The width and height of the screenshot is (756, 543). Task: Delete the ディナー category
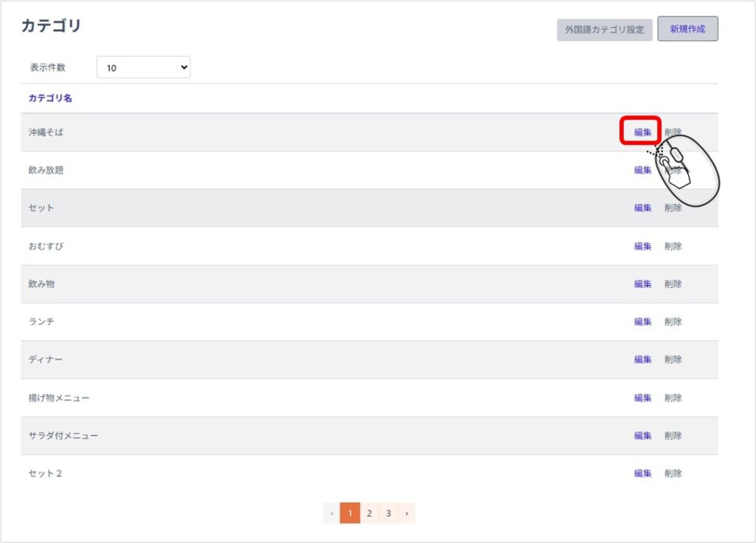tap(673, 359)
